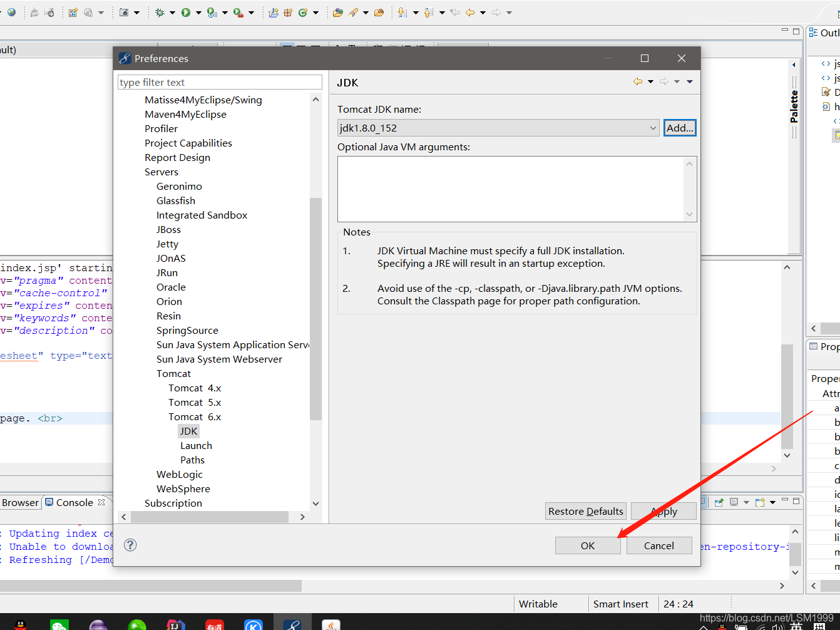This screenshot has width=840, height=630.
Task: Select WebSphere in the servers tree
Action: pos(183,488)
